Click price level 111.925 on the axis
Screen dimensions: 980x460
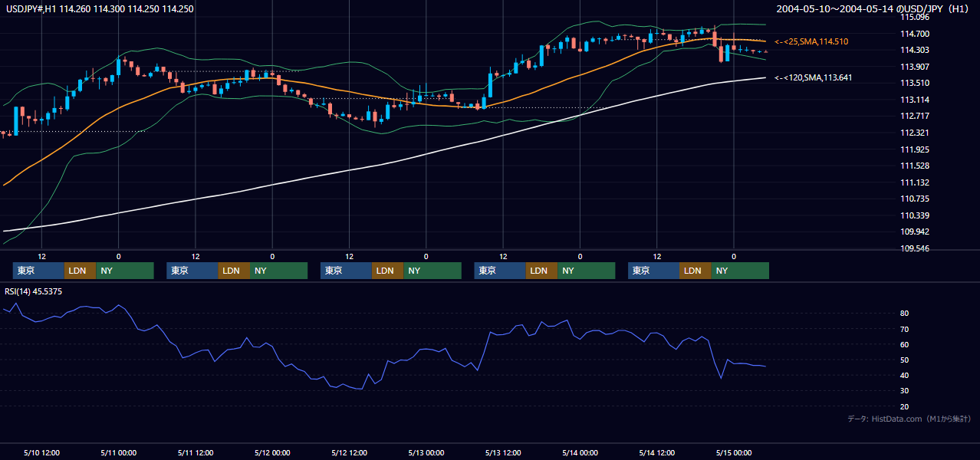914,149
